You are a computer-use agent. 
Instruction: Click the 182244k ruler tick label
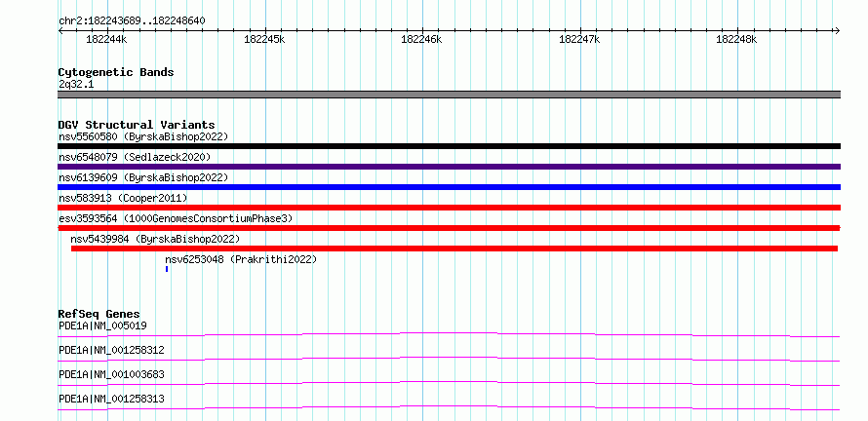tap(107, 40)
